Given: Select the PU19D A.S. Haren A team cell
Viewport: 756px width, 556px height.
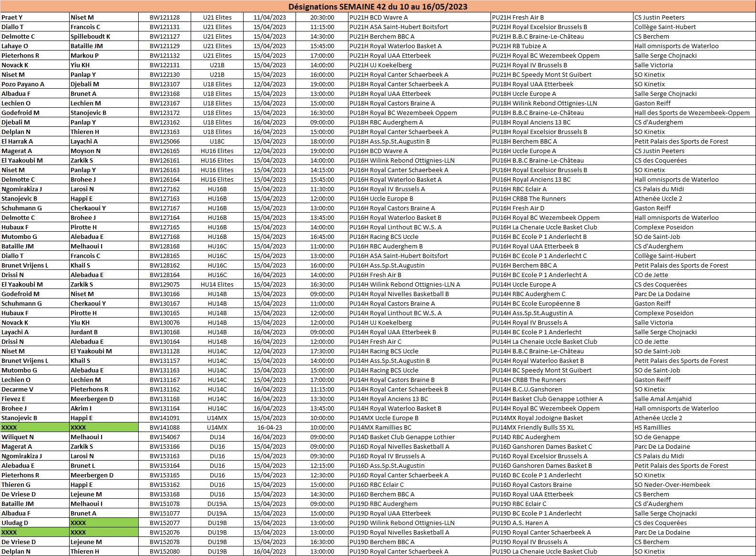Looking at the screenshot, I should point(520,523).
